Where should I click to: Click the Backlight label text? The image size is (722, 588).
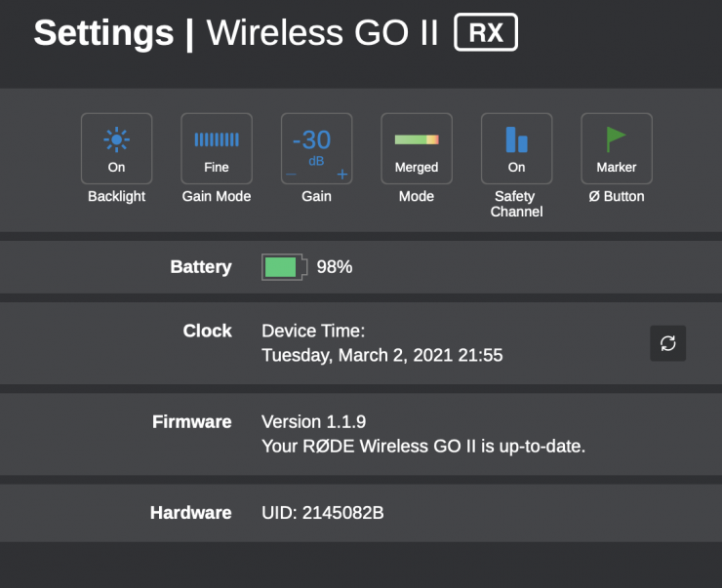pyautogui.click(x=117, y=196)
